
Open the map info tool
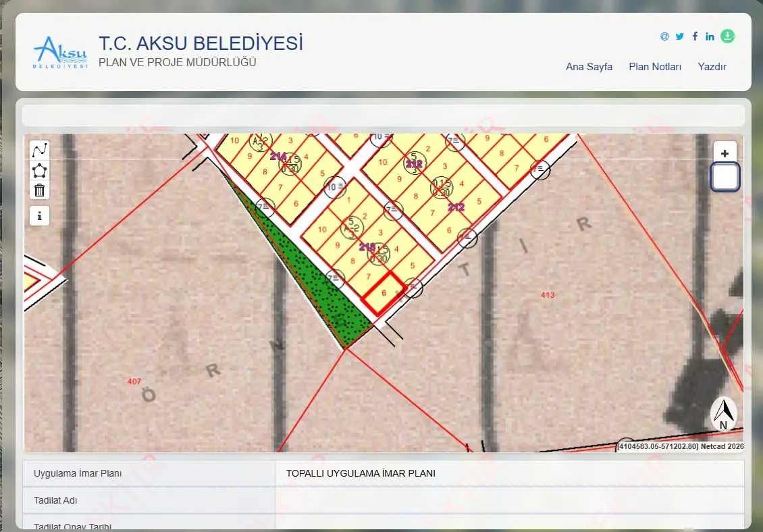point(39,216)
